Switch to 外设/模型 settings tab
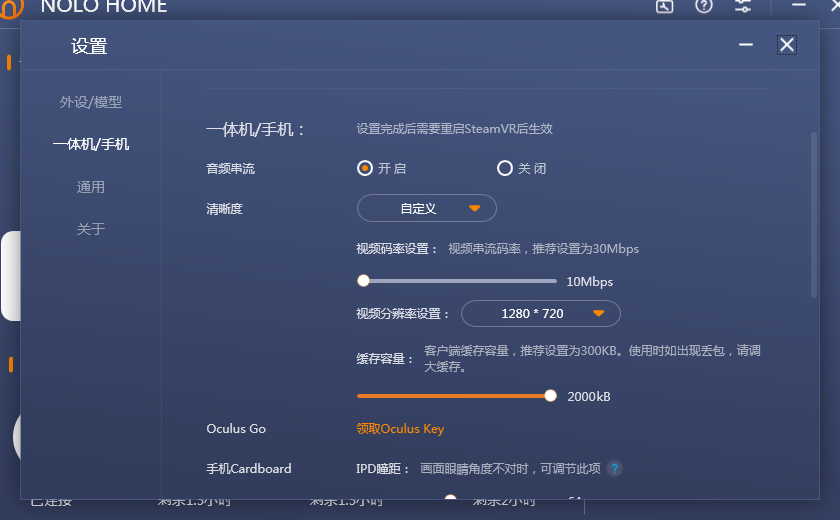Viewport: 840px width, 520px height. [91, 102]
